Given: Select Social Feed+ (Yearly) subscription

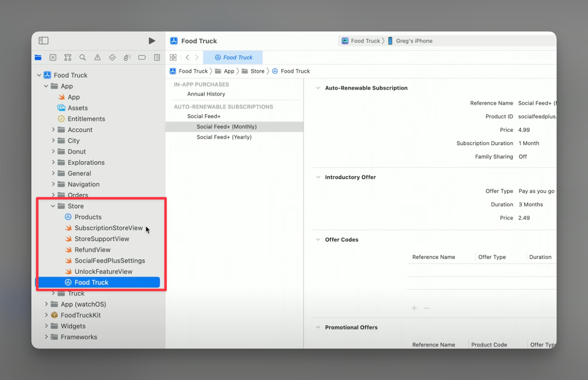Looking at the screenshot, I should pyautogui.click(x=224, y=137).
